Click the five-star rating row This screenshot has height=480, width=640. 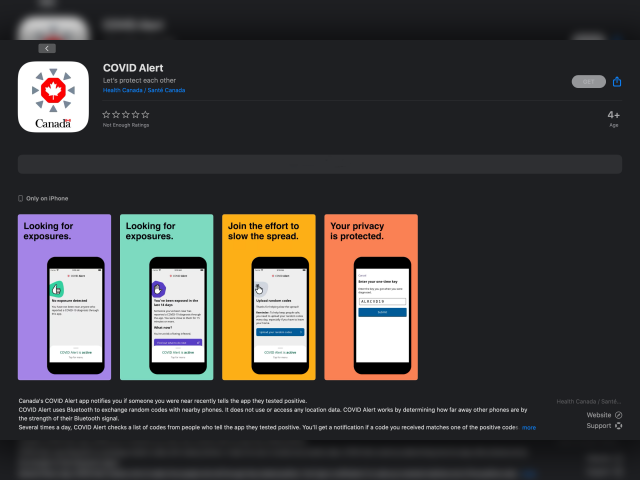tap(126, 115)
